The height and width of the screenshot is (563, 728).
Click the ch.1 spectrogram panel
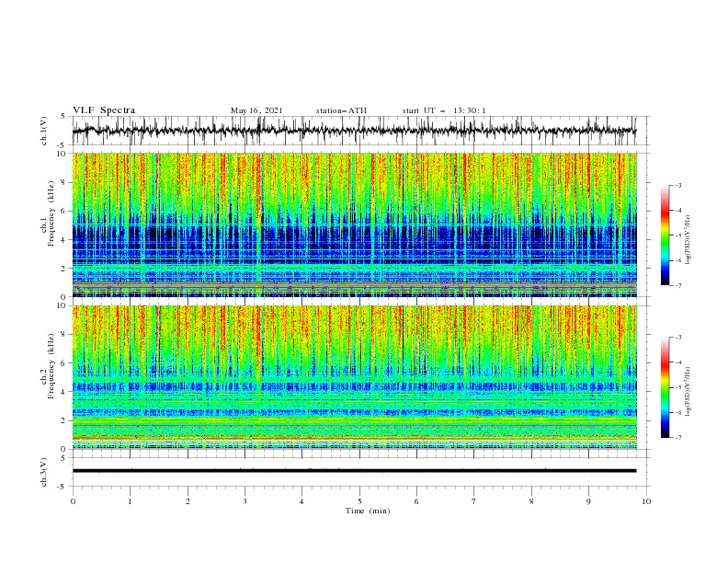tap(354, 224)
